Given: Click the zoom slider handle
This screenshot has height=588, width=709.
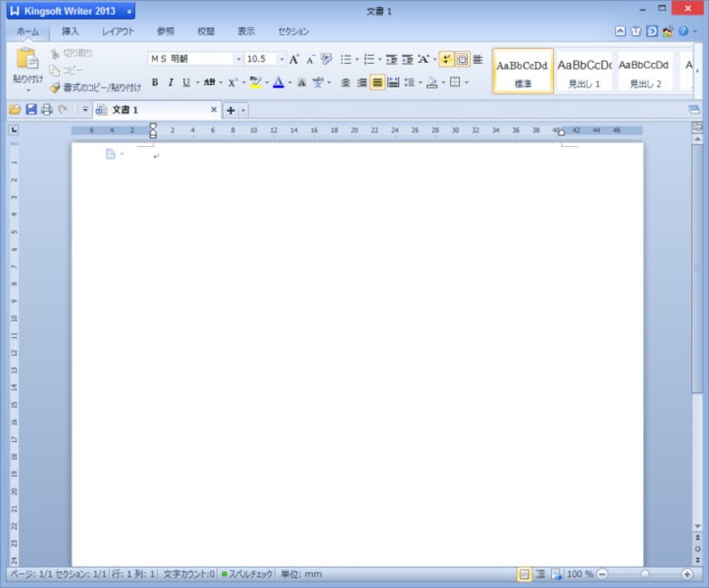Looking at the screenshot, I should pos(644,574).
